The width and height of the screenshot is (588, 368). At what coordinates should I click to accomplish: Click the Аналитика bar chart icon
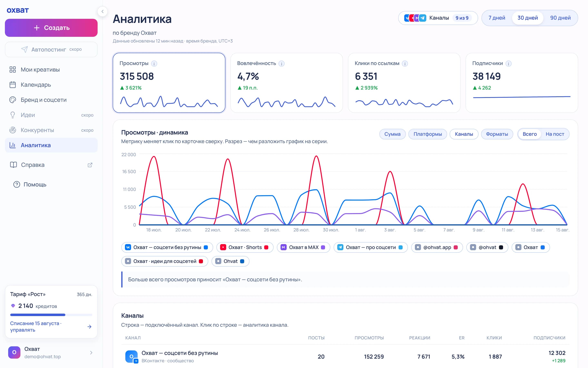click(x=13, y=145)
